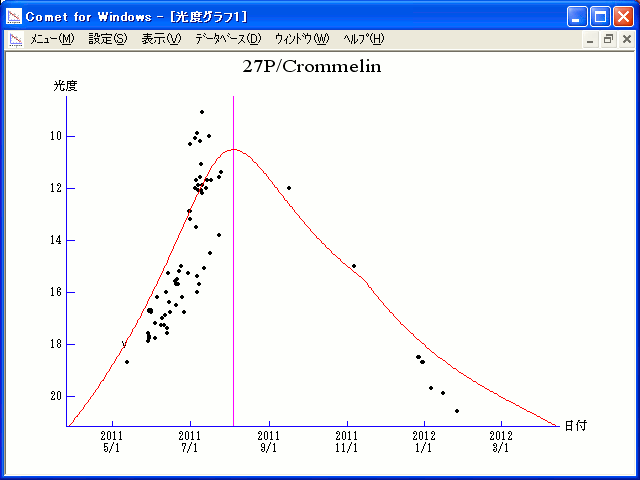Click the magnitude 12 axis tick label

56,188
